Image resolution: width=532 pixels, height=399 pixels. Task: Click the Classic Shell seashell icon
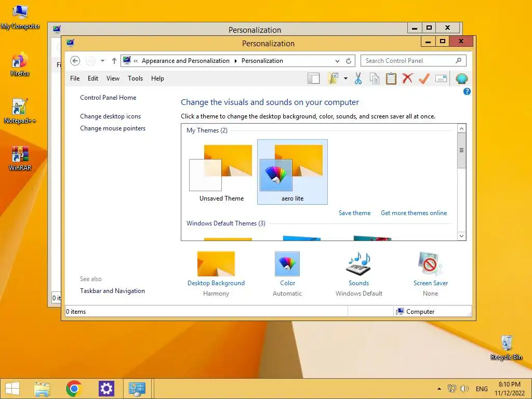click(x=462, y=78)
